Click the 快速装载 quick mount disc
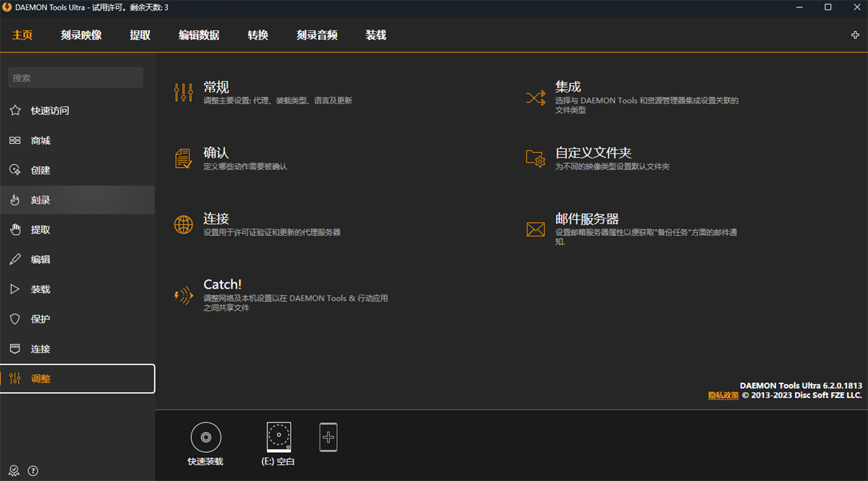Viewport: 868px width, 481px height. pyautogui.click(x=206, y=437)
